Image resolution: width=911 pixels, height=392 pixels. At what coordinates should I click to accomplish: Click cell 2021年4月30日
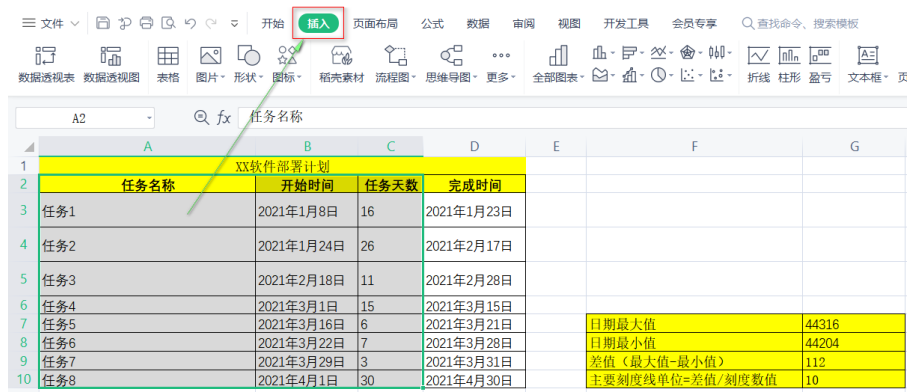pos(475,381)
